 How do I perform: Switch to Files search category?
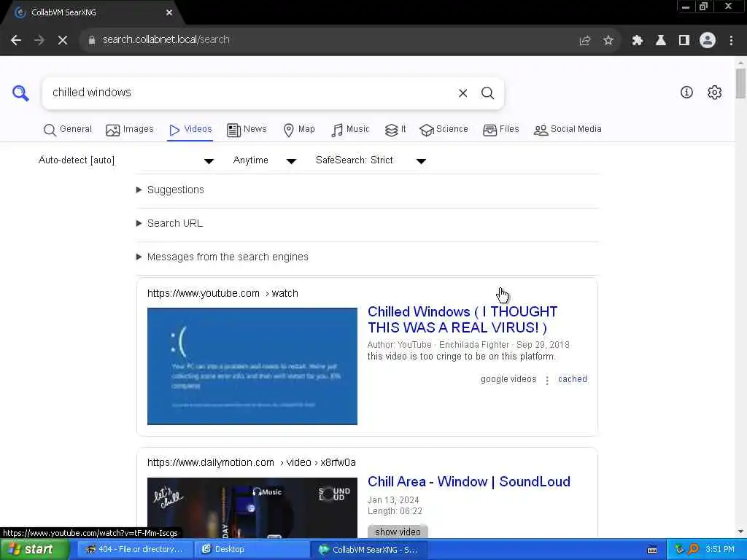tap(500, 129)
